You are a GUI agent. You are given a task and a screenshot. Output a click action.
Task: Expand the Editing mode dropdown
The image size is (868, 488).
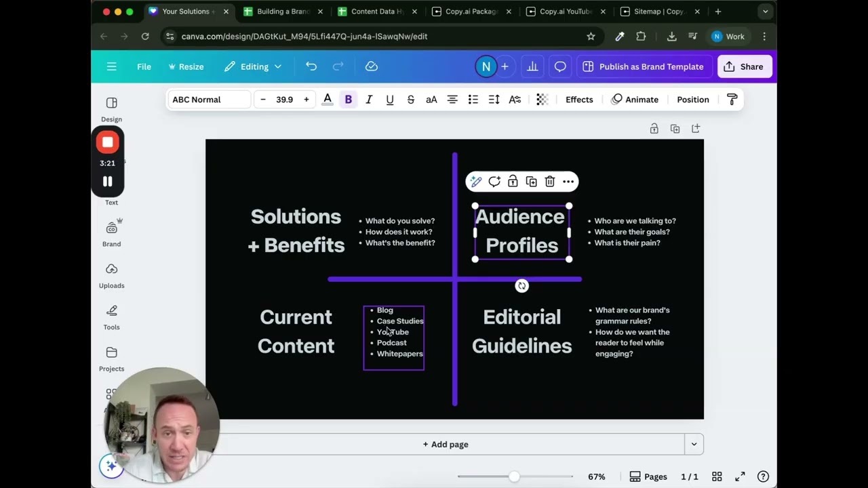click(x=253, y=66)
